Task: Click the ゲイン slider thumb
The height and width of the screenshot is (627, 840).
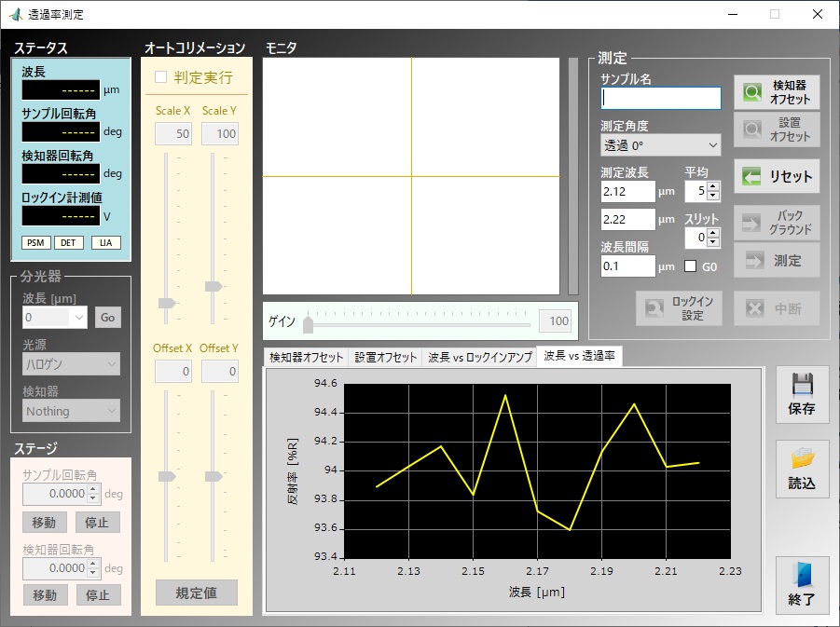Action: [308, 324]
